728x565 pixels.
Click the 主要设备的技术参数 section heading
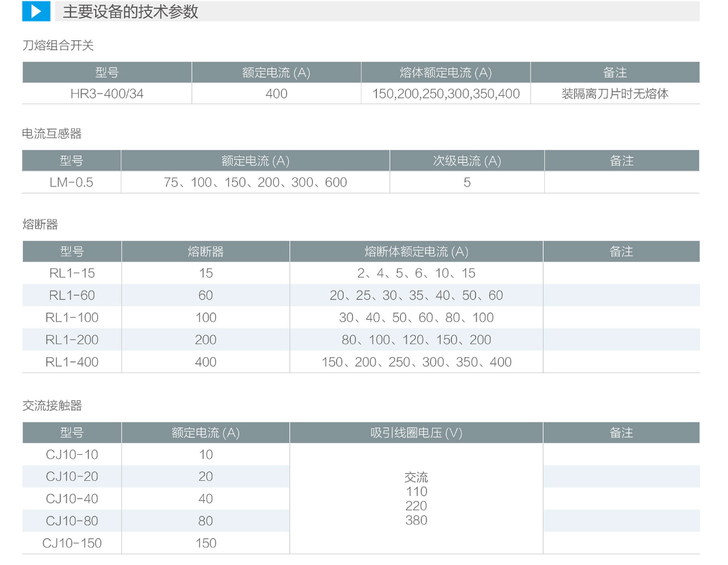pos(130,12)
